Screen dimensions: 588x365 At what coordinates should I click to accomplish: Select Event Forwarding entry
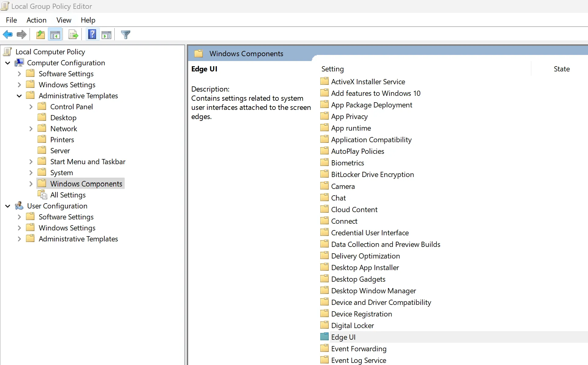[x=359, y=349]
